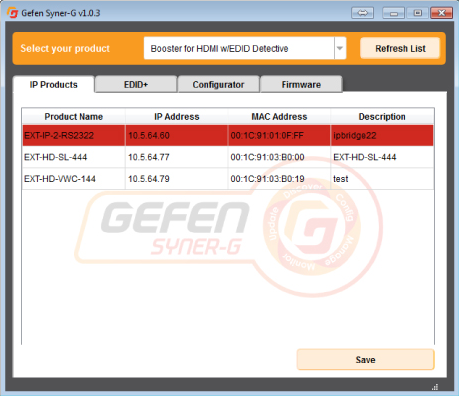The image size is (459, 396).
Task: Switch to the Configurator tab
Action: point(218,85)
